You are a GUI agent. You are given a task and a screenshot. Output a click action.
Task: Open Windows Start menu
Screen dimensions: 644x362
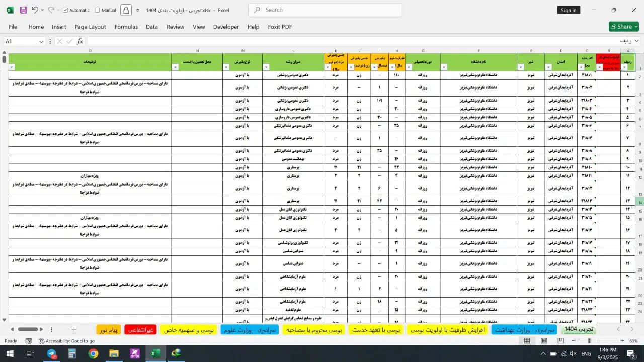pyautogui.click(x=10, y=354)
